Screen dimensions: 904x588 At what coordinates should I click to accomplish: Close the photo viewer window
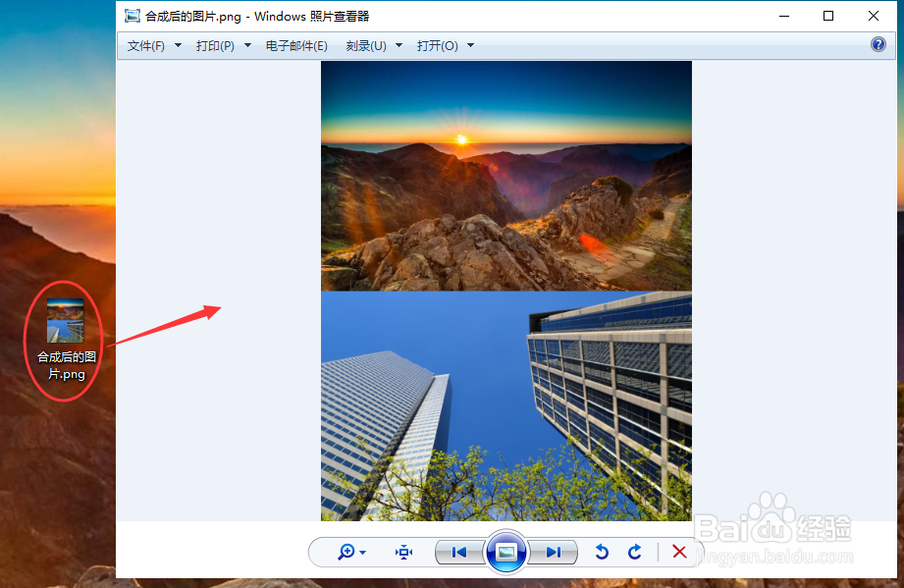(x=874, y=16)
